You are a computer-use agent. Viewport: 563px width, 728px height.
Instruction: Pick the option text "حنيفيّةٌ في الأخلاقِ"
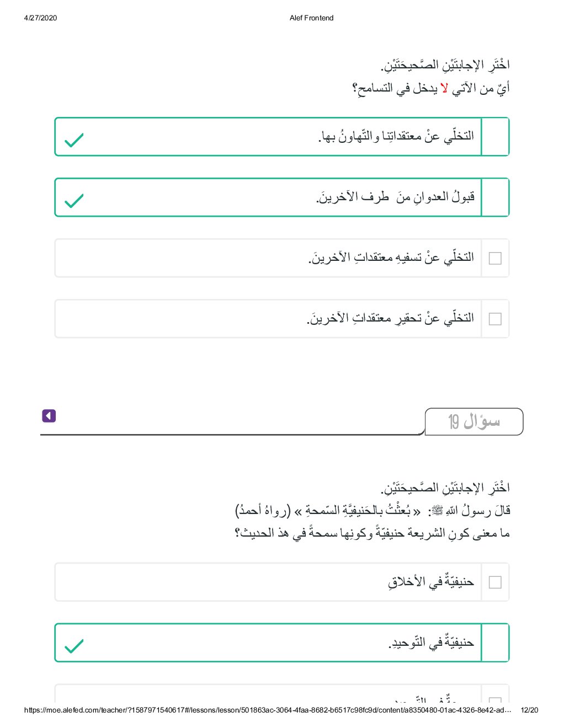[431, 582]
